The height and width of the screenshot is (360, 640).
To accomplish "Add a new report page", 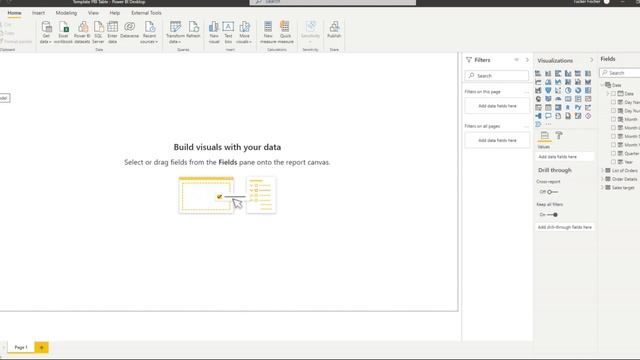I will tap(41, 347).
